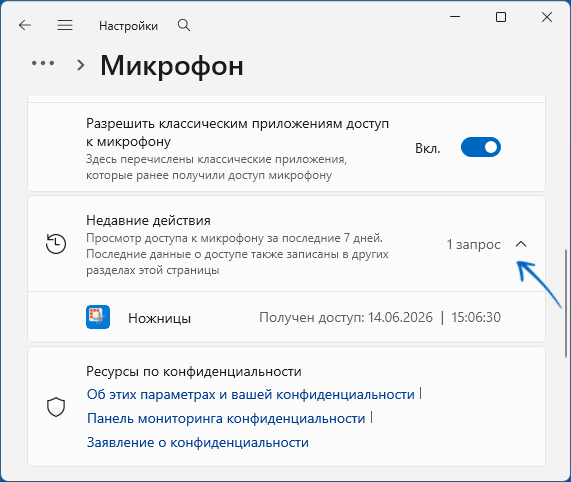Close the Настройки window
This screenshot has width=571, height=482.
(x=547, y=17)
